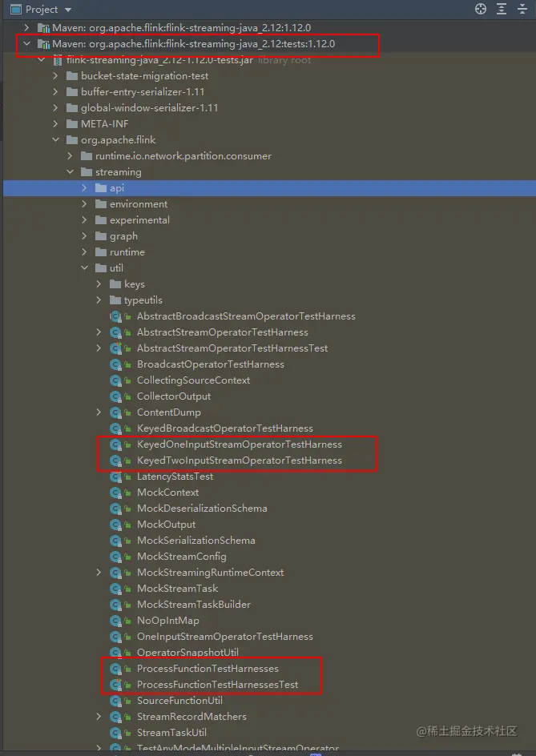This screenshot has height=756, width=536.
Task: Select StreamTaskUtil class
Action: click(x=171, y=732)
